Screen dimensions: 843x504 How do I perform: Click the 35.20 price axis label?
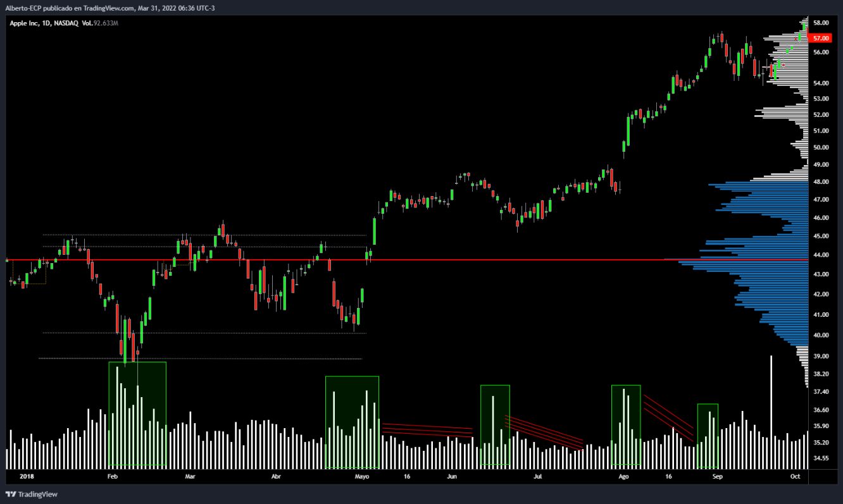point(821,443)
